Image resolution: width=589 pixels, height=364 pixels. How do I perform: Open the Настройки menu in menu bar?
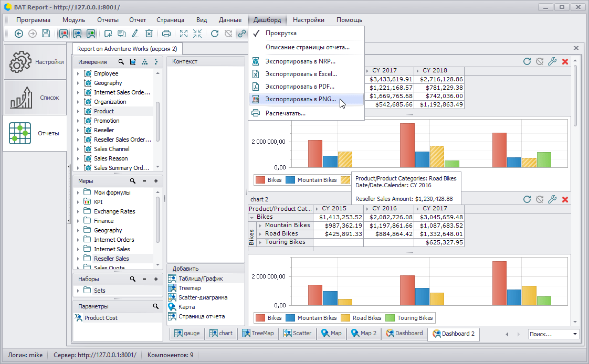click(308, 20)
